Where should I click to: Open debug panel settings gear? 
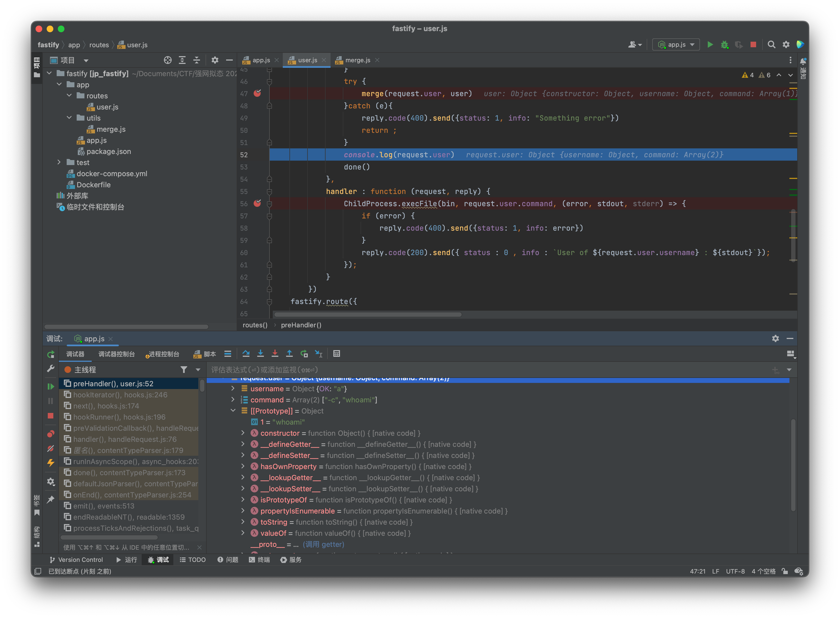point(775,338)
